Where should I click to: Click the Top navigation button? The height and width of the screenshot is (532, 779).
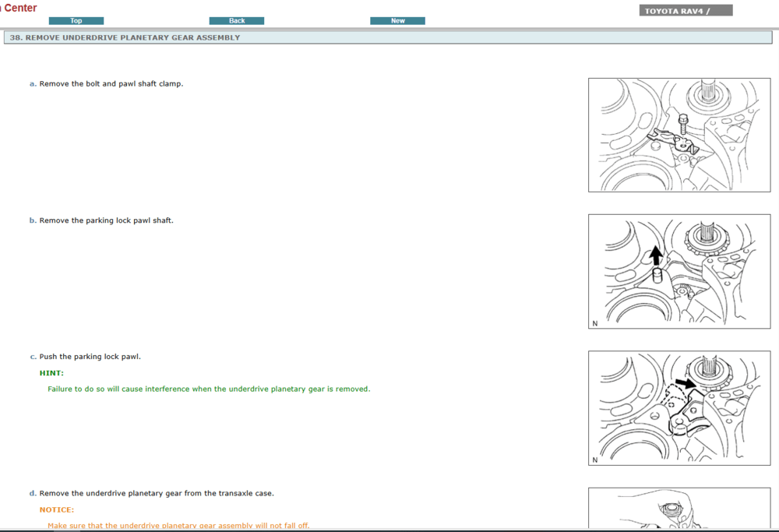(76, 21)
